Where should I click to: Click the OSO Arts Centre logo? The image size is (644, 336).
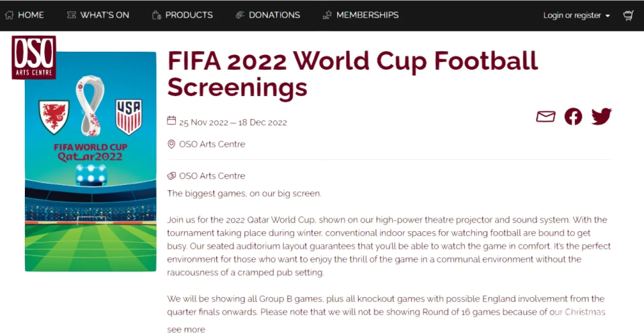click(34, 57)
